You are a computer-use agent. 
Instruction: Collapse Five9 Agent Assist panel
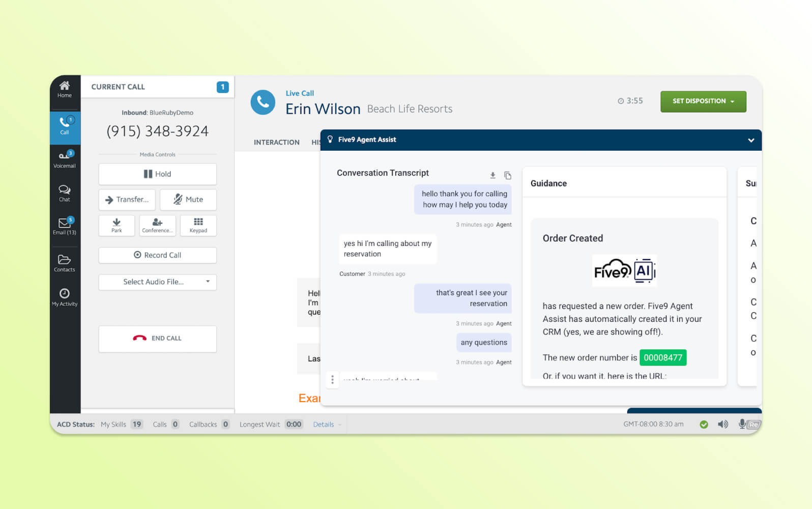point(751,140)
